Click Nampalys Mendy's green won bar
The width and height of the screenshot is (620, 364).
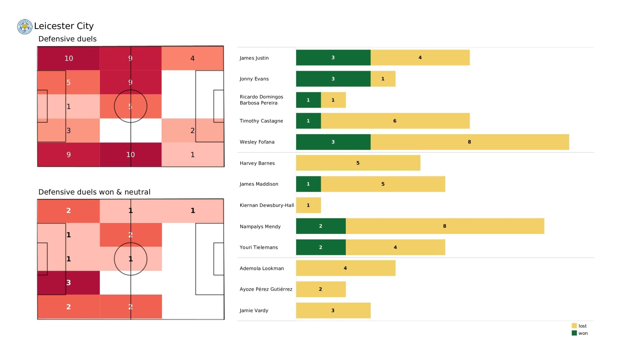321,226
